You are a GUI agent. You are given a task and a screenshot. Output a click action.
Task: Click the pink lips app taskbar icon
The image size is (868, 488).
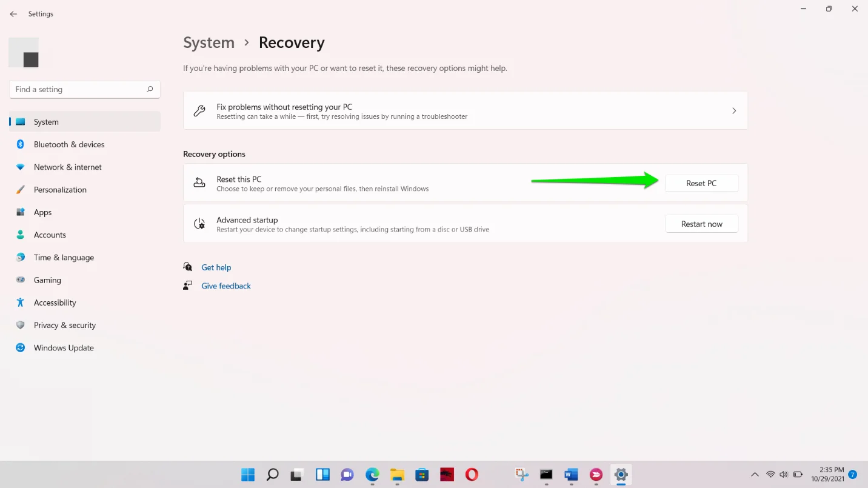596,475
